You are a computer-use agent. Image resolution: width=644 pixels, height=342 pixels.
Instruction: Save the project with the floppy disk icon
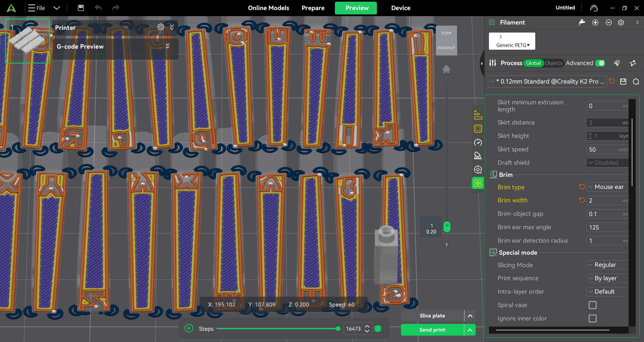coord(81,8)
